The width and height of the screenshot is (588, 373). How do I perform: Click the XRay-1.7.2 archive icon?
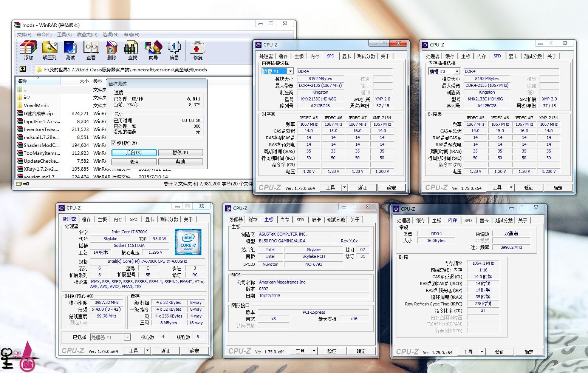point(20,169)
